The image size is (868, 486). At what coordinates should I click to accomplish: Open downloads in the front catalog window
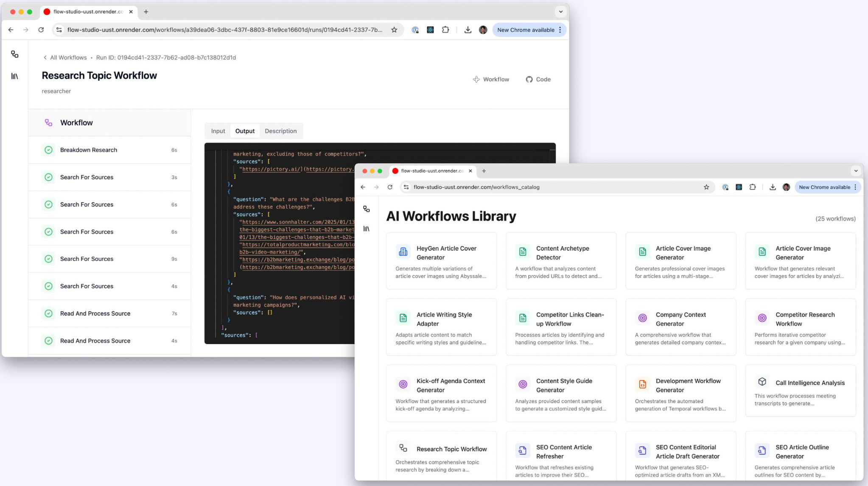[773, 187]
